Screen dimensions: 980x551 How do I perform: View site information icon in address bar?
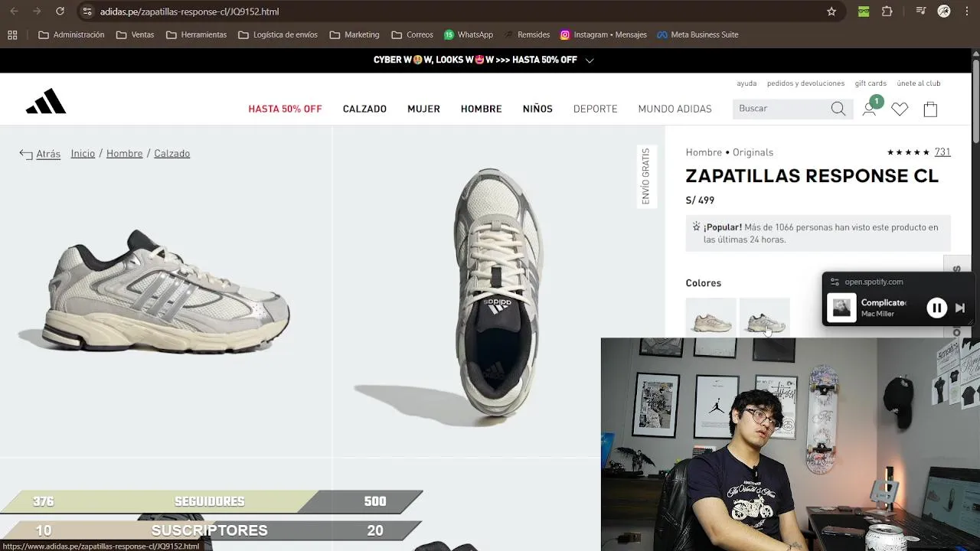[x=87, y=11]
